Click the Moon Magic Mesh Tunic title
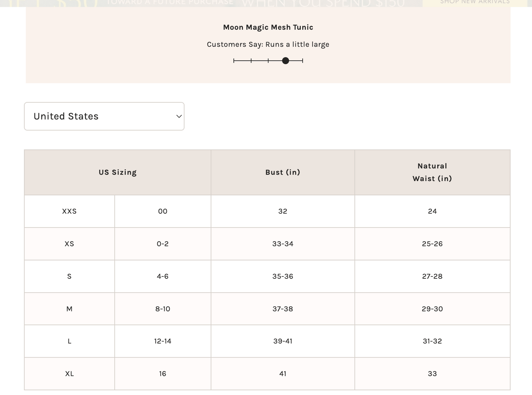The height and width of the screenshot is (395, 532). [268, 27]
